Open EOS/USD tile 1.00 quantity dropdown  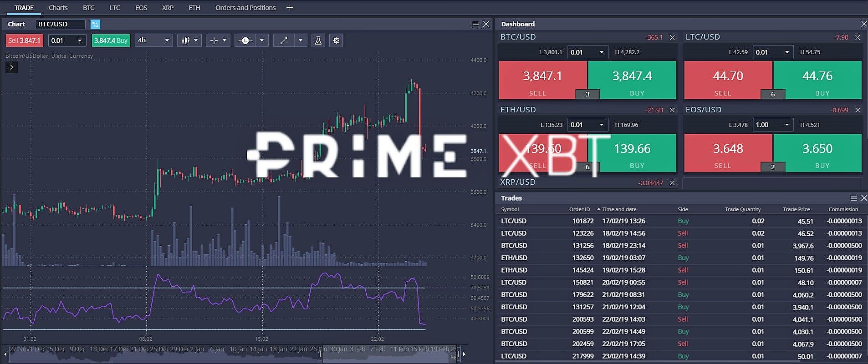(x=773, y=125)
